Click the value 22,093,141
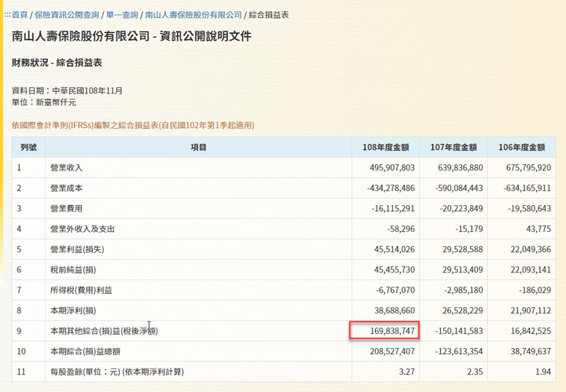 [531, 269]
